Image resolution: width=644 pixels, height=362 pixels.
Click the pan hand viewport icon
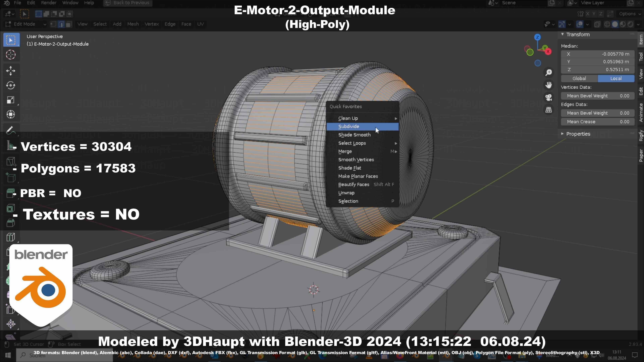pos(549,85)
